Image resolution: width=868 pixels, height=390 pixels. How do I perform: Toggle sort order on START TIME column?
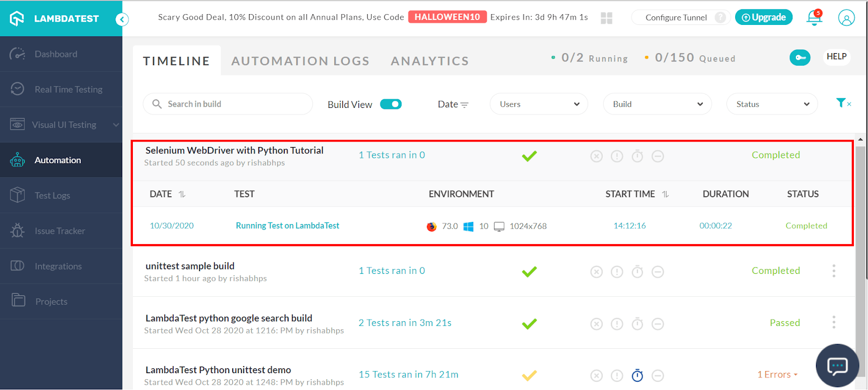point(665,194)
